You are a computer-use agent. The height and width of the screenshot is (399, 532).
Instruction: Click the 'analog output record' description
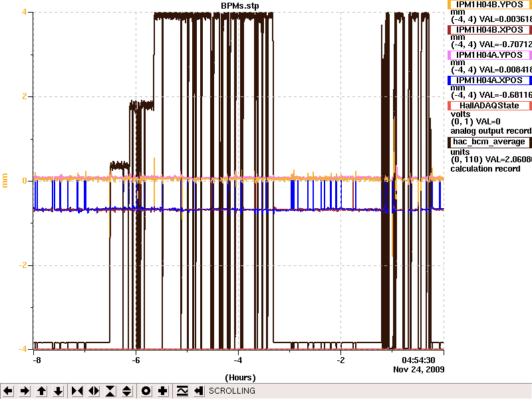tap(491, 131)
